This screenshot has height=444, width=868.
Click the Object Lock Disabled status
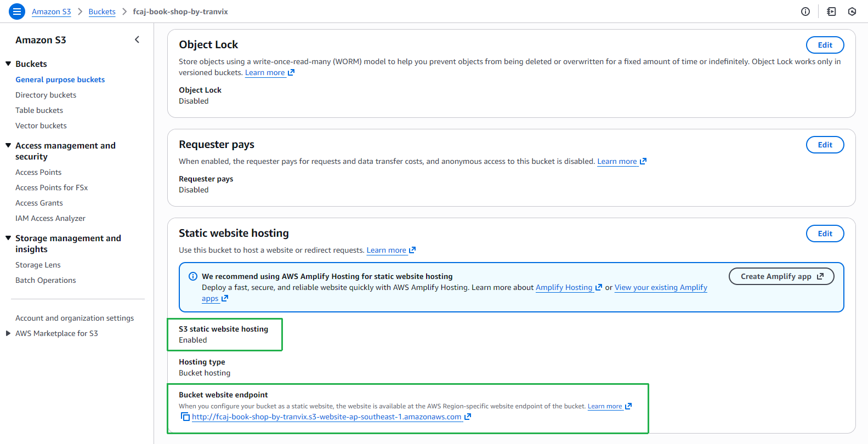pos(194,101)
